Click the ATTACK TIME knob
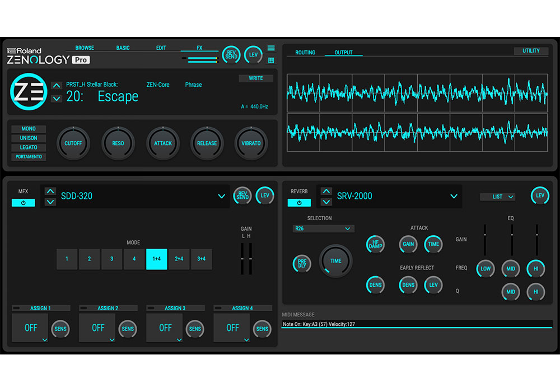This screenshot has height=392, width=560. tap(433, 244)
